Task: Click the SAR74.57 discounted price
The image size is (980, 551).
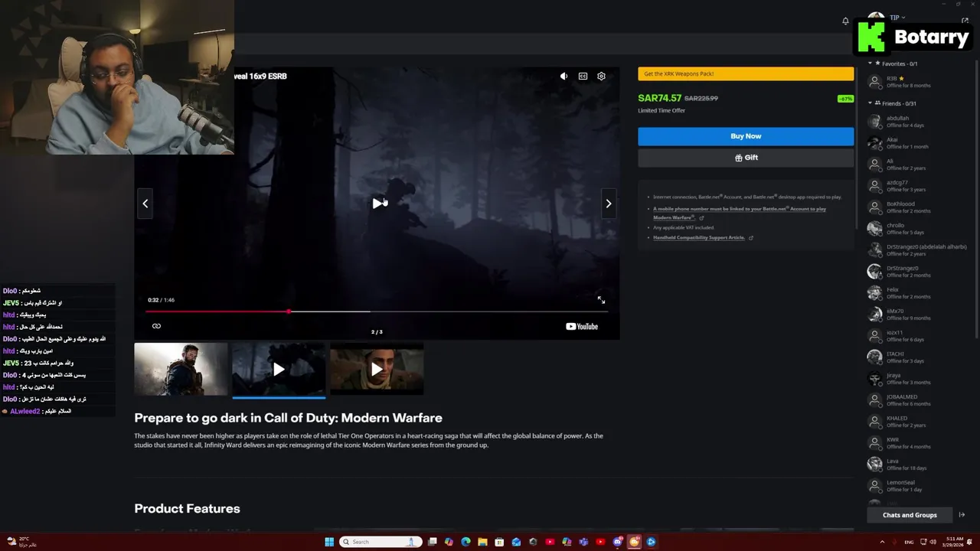Action: 659,98
